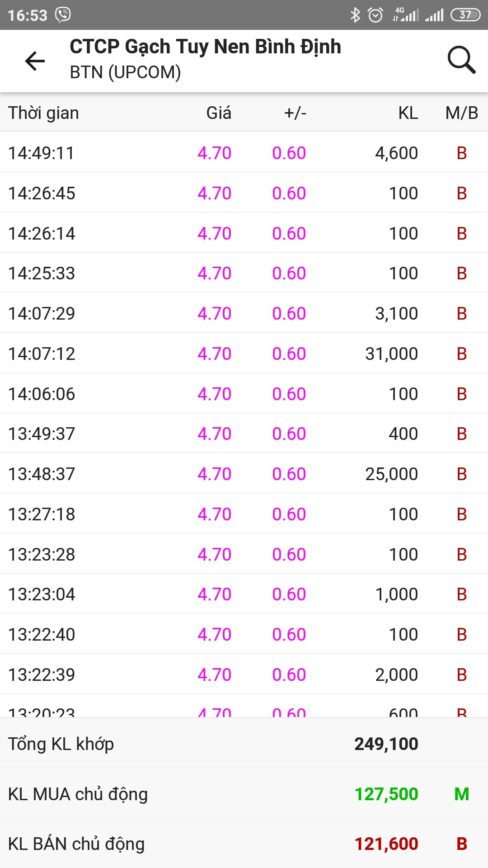Tap the alarm clock status icon
This screenshot has height=868, width=488.
[x=375, y=15]
